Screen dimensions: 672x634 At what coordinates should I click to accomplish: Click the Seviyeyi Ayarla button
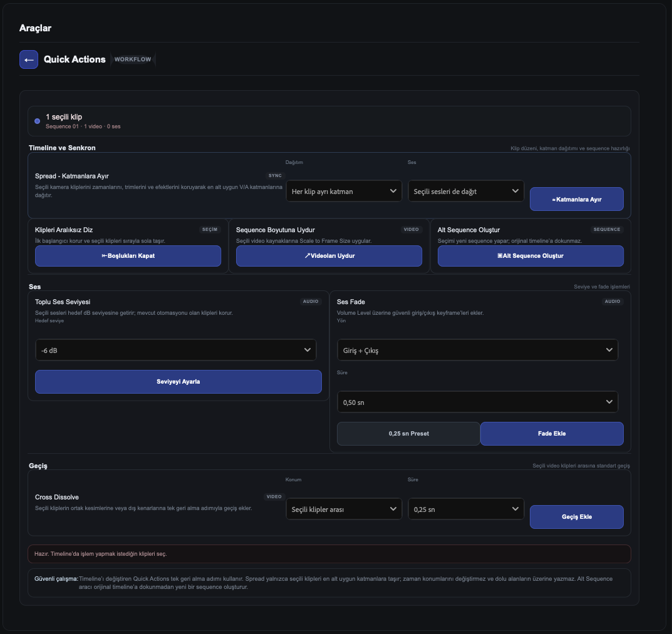(x=178, y=382)
